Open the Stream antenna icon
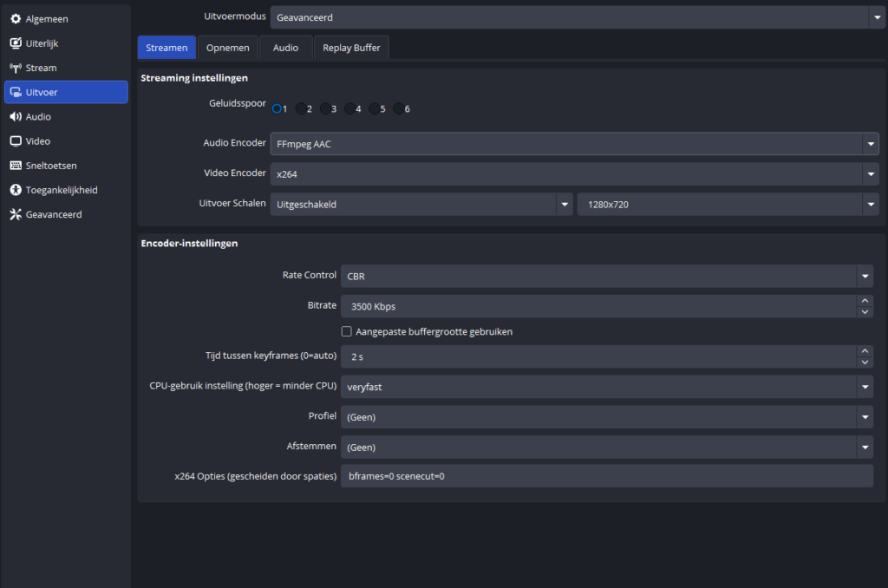The width and height of the screenshot is (888, 588). point(16,68)
